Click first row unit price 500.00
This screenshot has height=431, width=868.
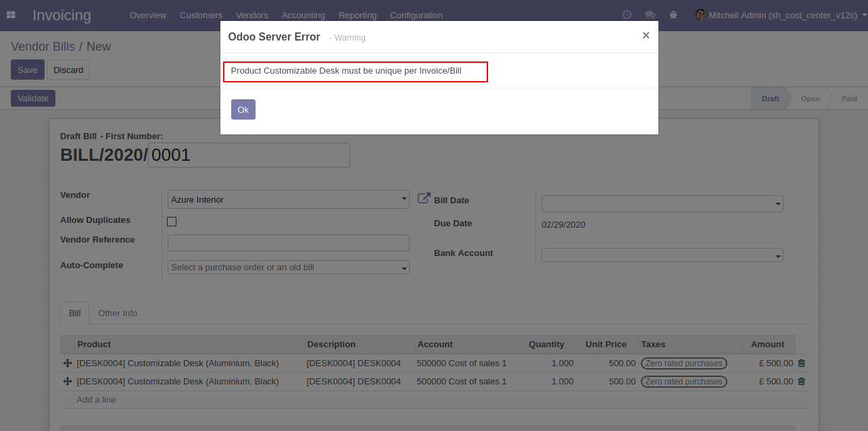point(622,363)
